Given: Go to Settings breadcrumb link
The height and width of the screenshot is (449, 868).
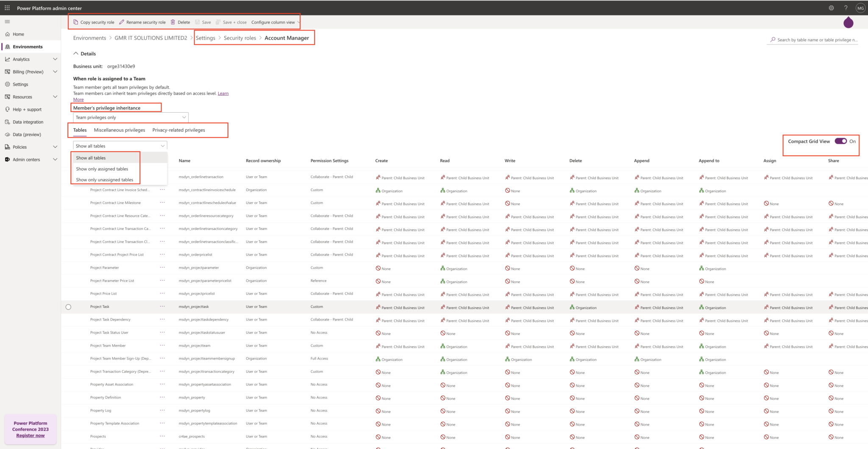Looking at the screenshot, I should [x=206, y=38].
